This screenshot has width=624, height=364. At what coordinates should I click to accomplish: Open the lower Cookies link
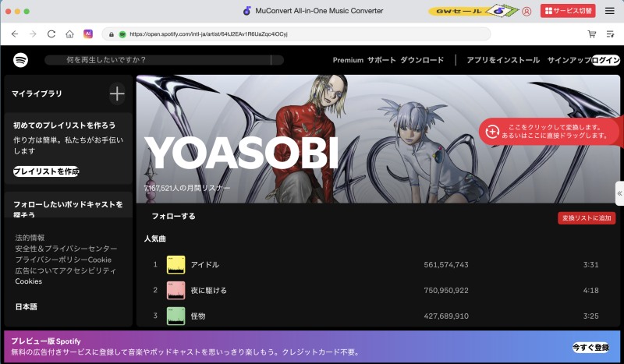pyautogui.click(x=29, y=281)
